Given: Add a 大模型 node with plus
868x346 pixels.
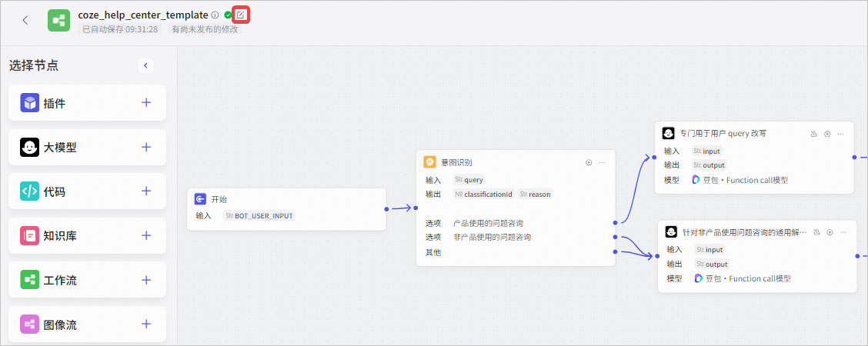Looking at the screenshot, I should (146, 146).
